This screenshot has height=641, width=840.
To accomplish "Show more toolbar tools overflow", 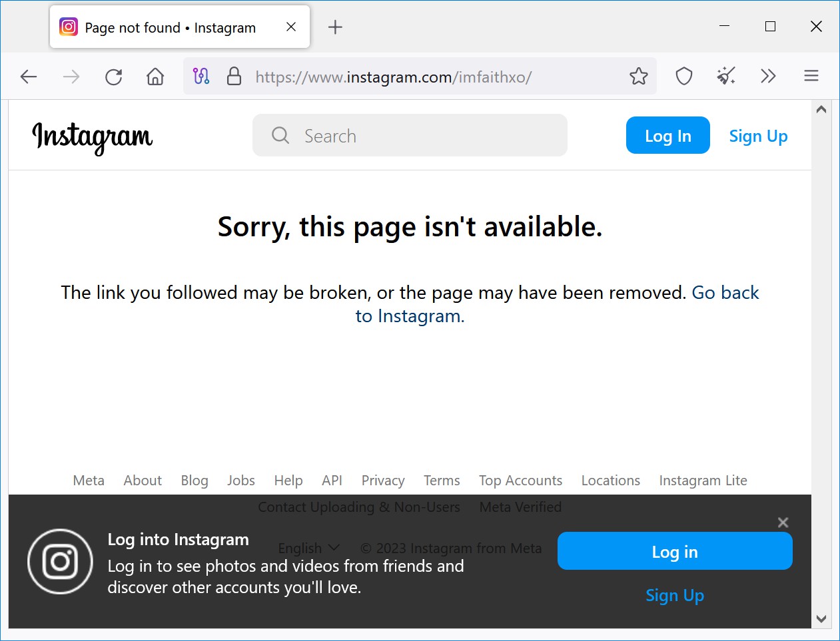I will click(768, 76).
